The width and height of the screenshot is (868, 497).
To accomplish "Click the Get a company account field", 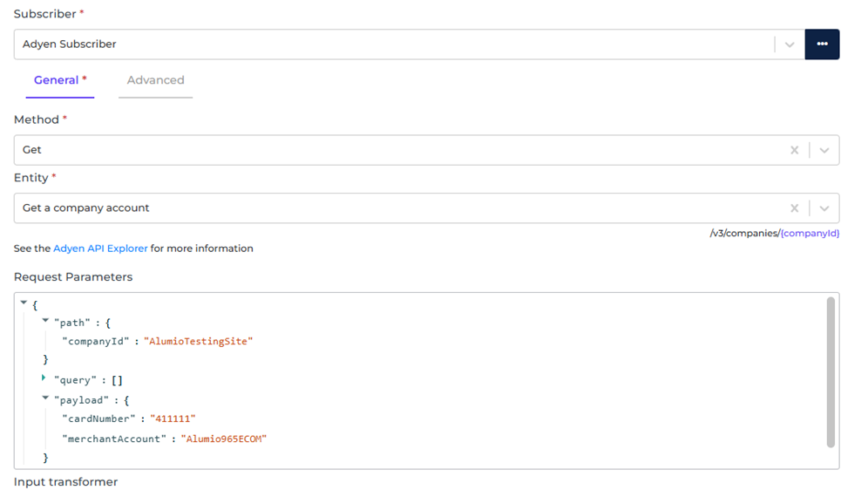I will [x=392, y=208].
